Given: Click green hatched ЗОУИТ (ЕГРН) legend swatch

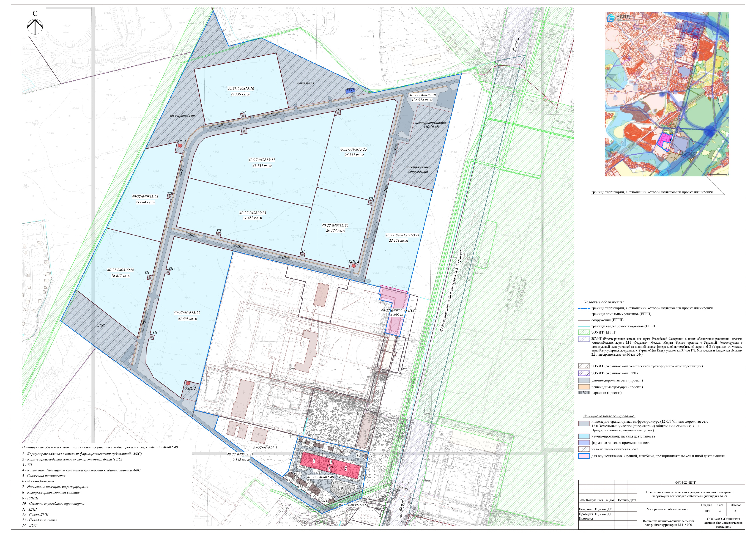Looking at the screenshot, I should (584, 332).
